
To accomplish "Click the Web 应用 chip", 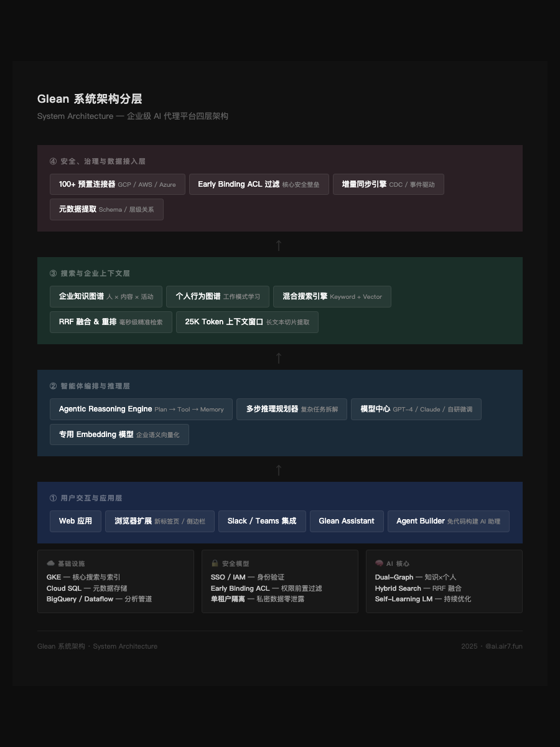I will coord(75,521).
